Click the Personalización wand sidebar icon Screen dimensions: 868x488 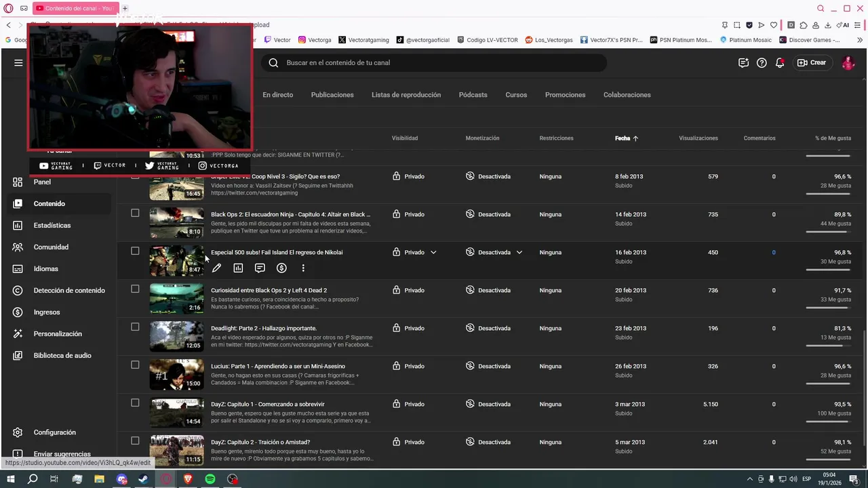tap(18, 333)
